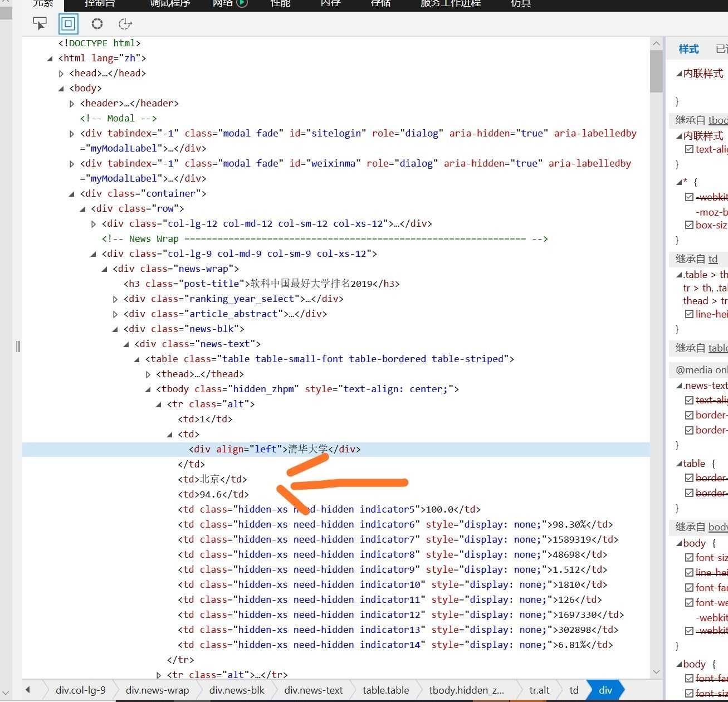
Task: Toggle text-align checkbox under tbody inline style
Action: click(689, 149)
